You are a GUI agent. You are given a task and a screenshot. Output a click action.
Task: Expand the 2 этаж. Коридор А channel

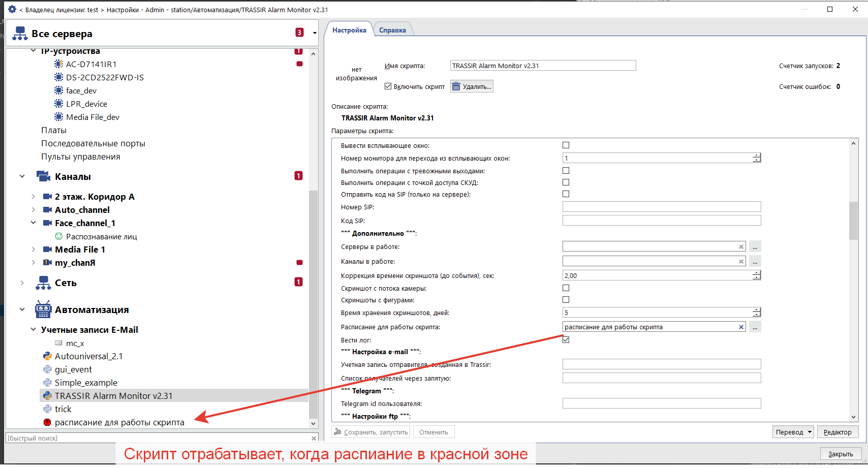33,197
